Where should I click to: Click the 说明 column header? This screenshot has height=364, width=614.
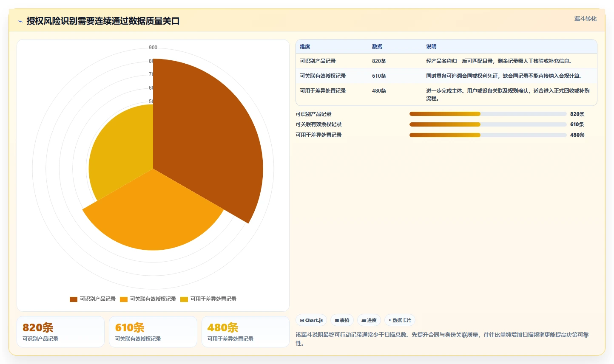[x=431, y=47]
